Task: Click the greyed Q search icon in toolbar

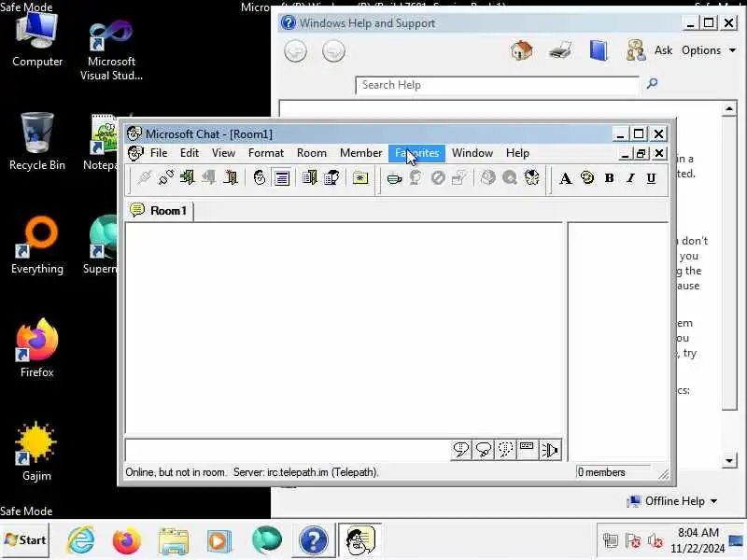Action: [509, 178]
